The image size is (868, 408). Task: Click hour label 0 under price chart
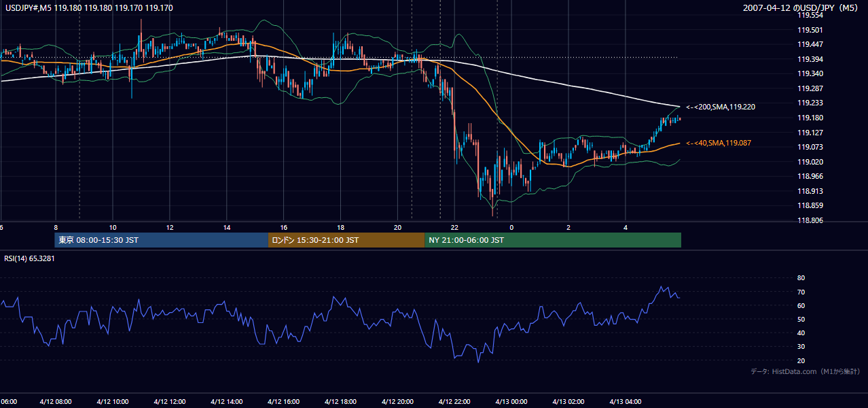point(511,228)
